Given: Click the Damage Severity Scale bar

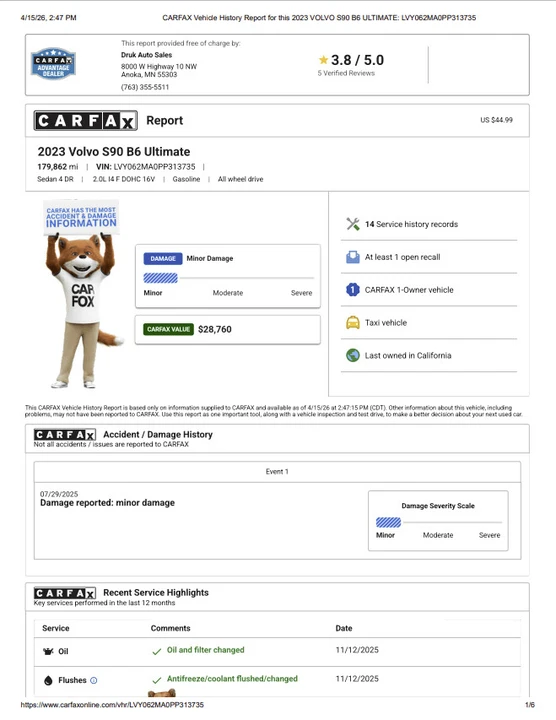Looking at the screenshot, I should 438,522.
